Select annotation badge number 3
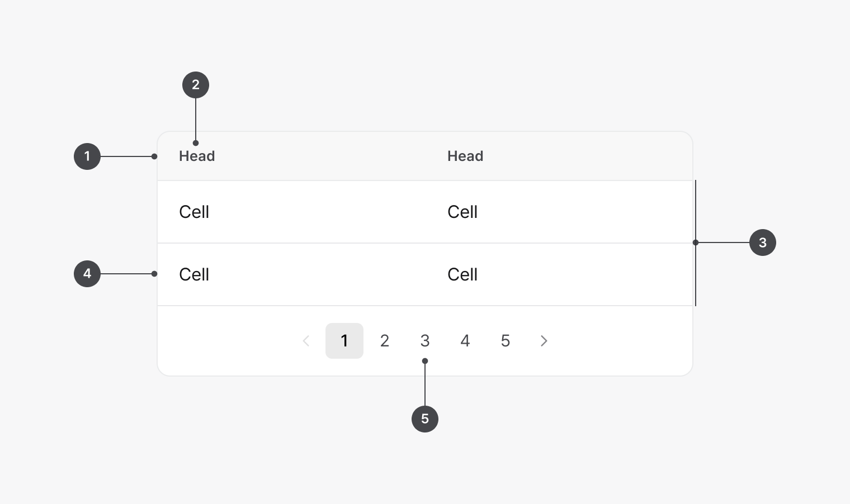 tap(762, 243)
